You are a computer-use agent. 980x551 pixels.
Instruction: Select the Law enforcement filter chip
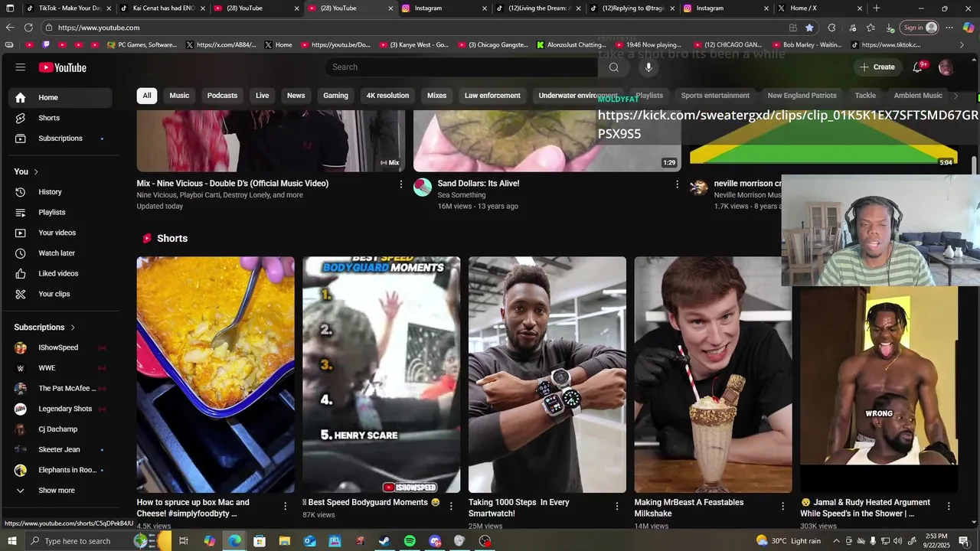point(492,96)
